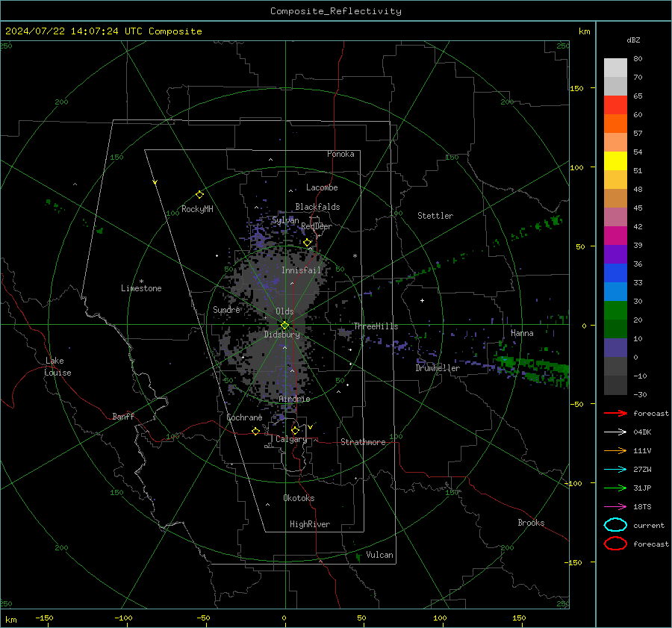Click the yellow diamond at the radar center
This screenshot has height=628, width=672.
[285, 326]
